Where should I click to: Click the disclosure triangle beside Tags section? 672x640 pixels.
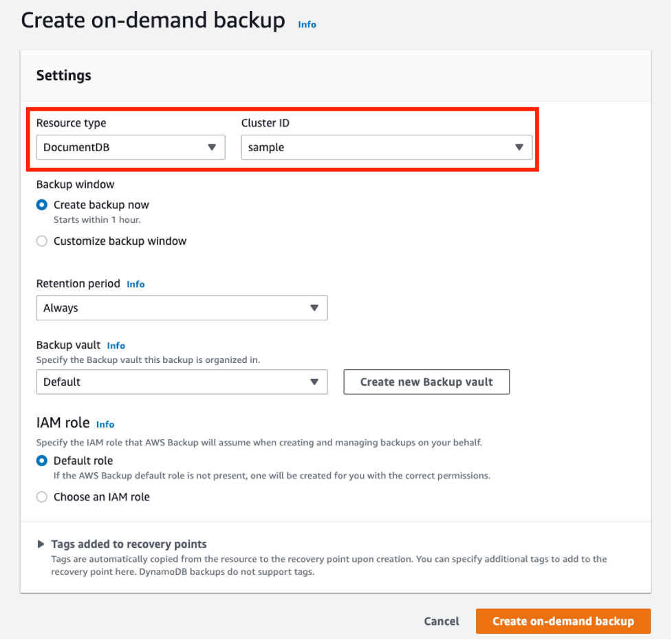click(40, 544)
